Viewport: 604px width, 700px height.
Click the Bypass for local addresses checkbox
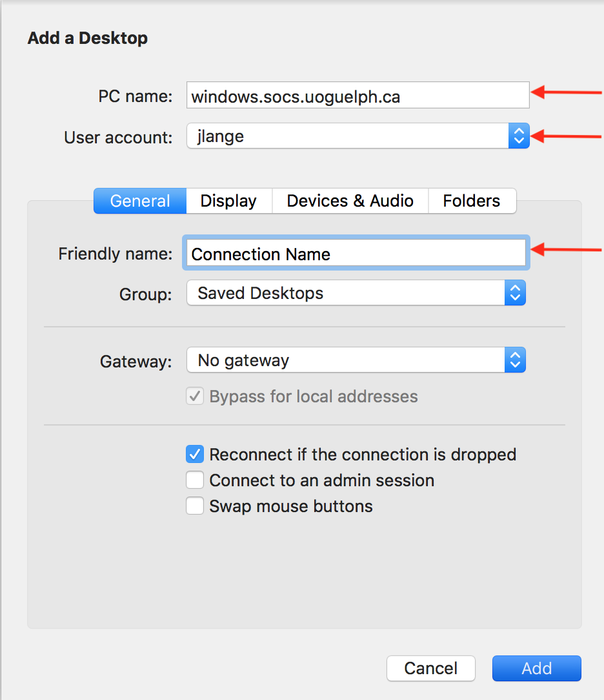[195, 396]
